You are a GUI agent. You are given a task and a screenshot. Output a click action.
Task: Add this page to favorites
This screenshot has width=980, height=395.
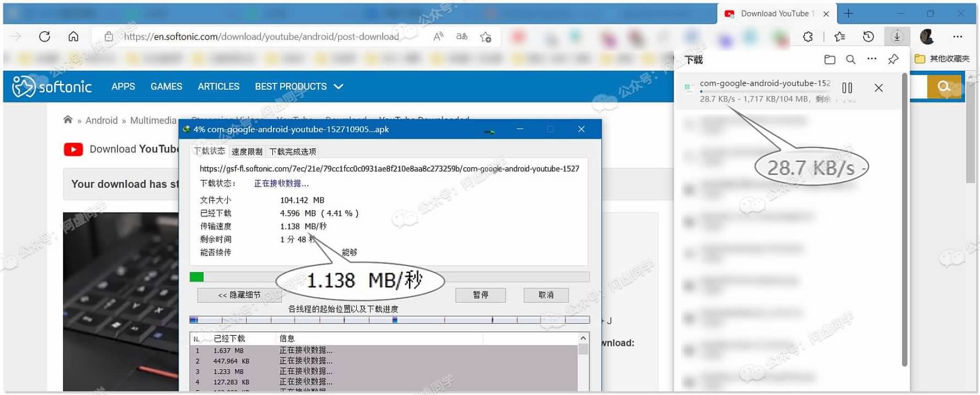click(x=486, y=37)
